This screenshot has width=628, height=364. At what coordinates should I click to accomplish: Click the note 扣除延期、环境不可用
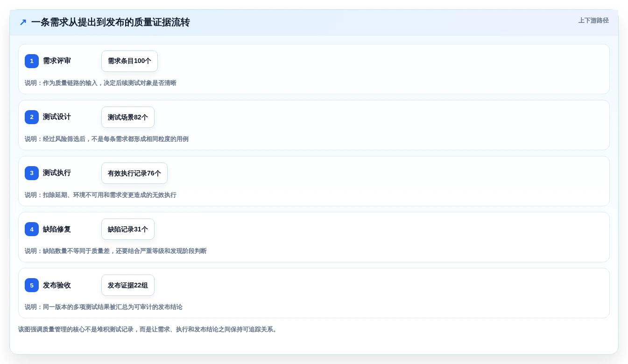coord(100,195)
